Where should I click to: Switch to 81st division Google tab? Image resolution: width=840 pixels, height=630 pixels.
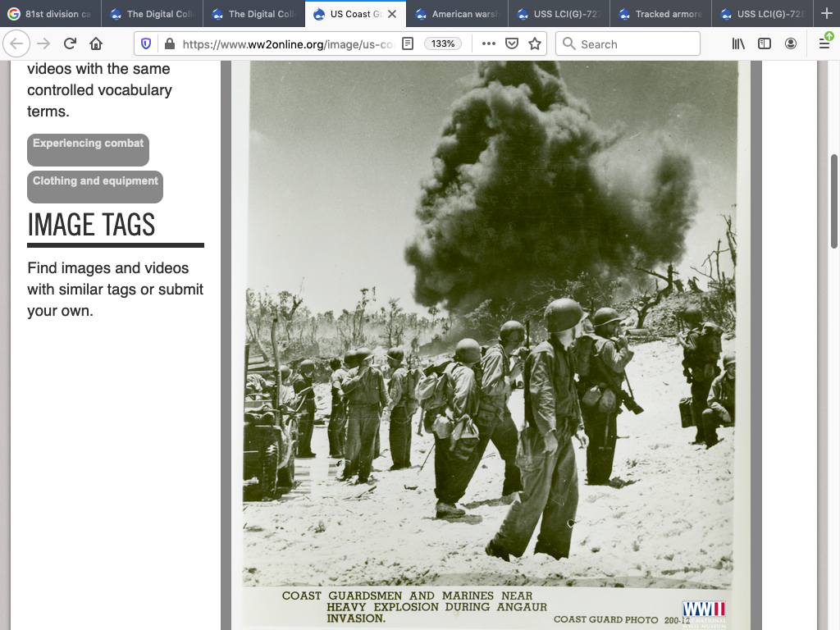click(51, 14)
